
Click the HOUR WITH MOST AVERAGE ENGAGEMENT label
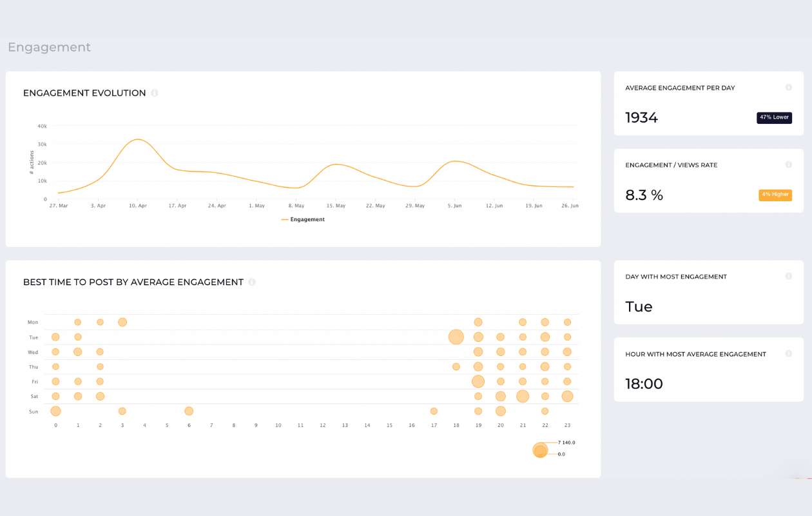[x=695, y=354]
